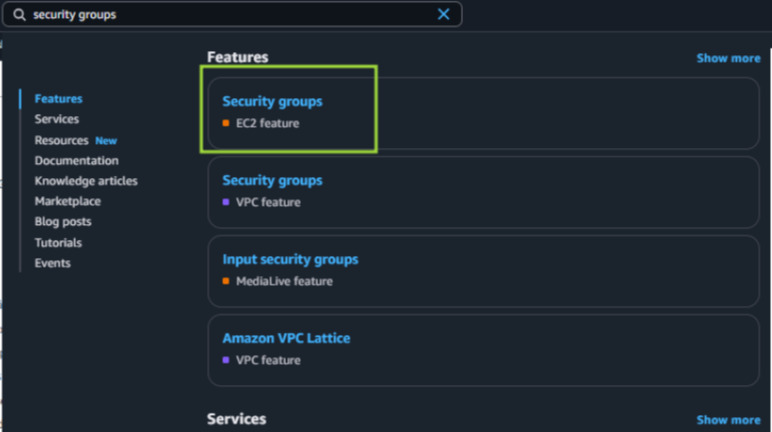Click the purple square under Amazon VPC Lattice
772x432 pixels.
(x=226, y=360)
